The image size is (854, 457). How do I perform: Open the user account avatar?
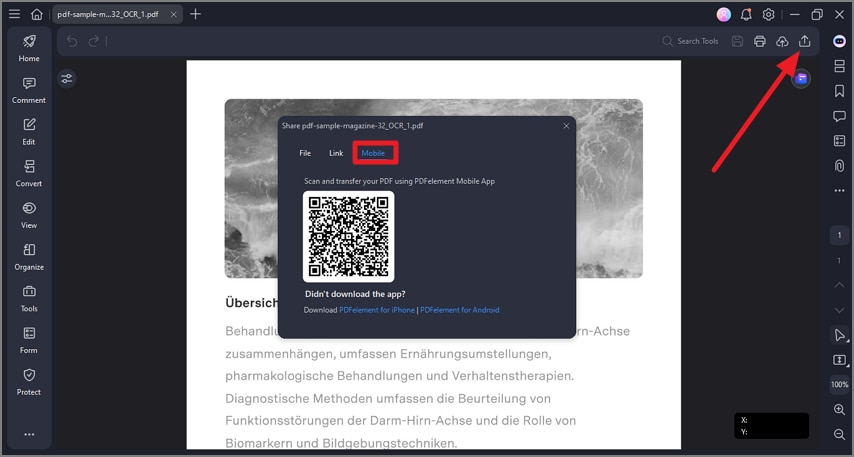tap(723, 15)
